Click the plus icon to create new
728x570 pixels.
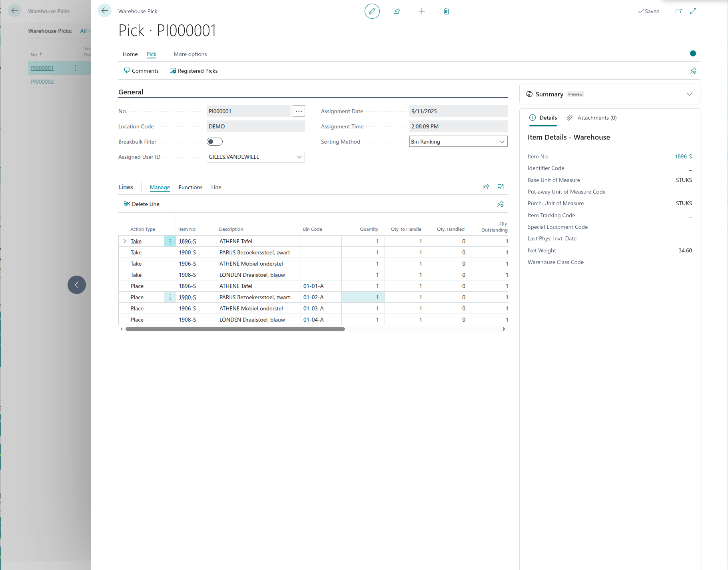pyautogui.click(x=421, y=11)
